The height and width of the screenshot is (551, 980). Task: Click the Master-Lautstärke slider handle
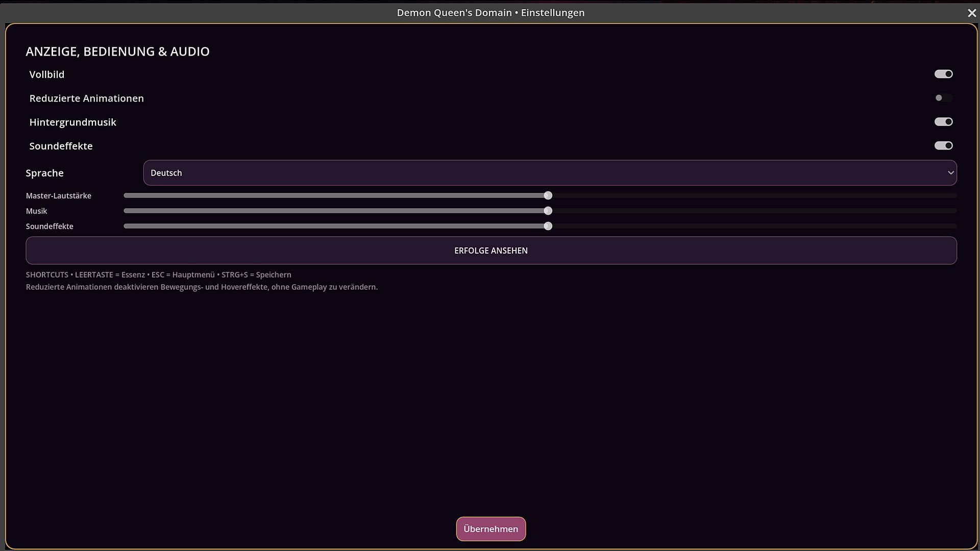click(548, 195)
